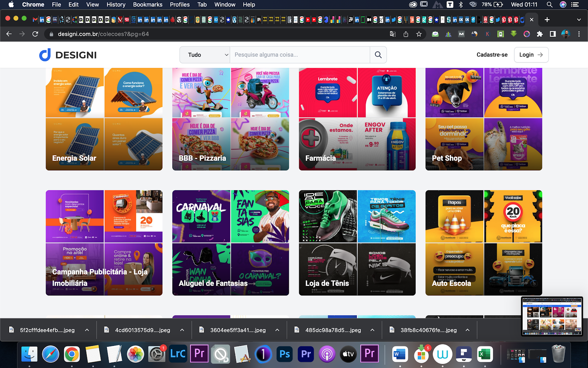Viewport: 588px width, 368px height.
Task: Open the Pet Shop collection
Action: point(484,119)
